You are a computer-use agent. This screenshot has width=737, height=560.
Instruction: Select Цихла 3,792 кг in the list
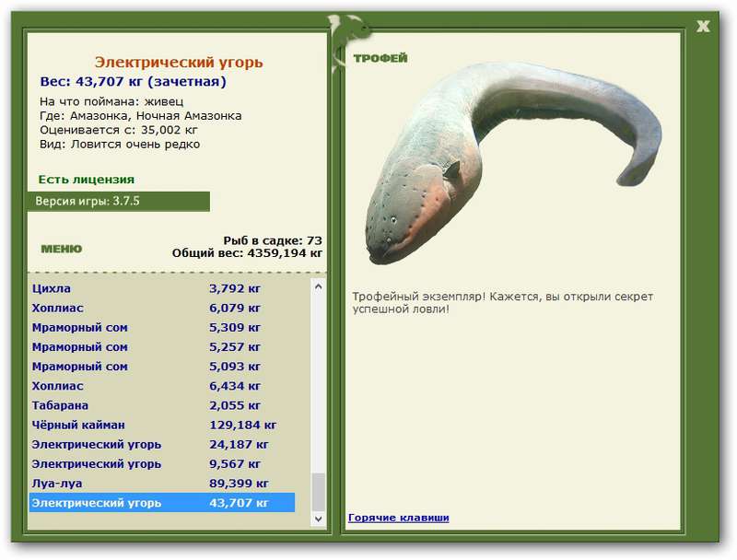[x=162, y=288]
